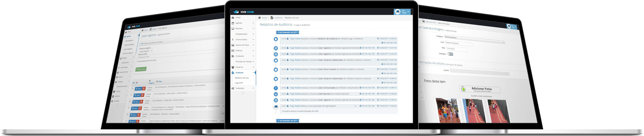The image size is (644, 136).
Task: Click the Usuários people icon in center sidebar
Action: coord(233,67)
